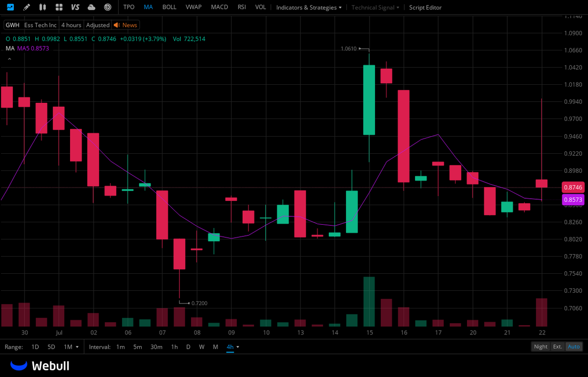
Task: Select the 1m interval
Action: pyautogui.click(x=121, y=347)
